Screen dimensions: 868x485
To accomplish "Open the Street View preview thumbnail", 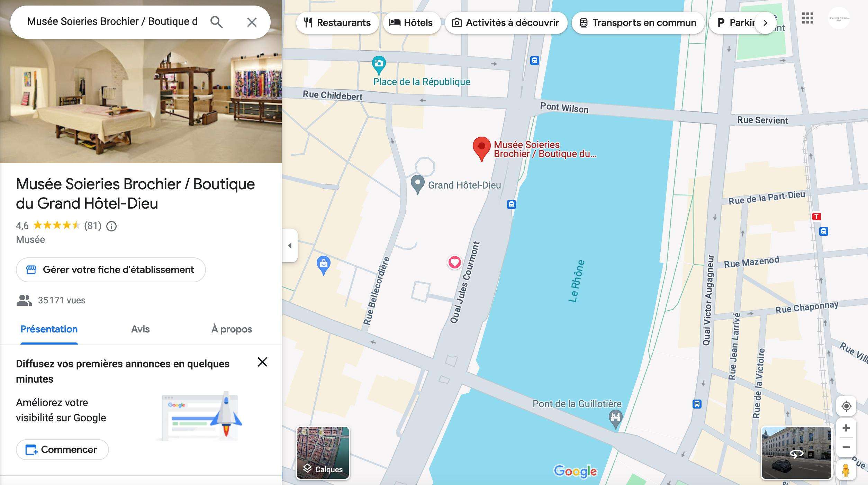I will pos(796,453).
